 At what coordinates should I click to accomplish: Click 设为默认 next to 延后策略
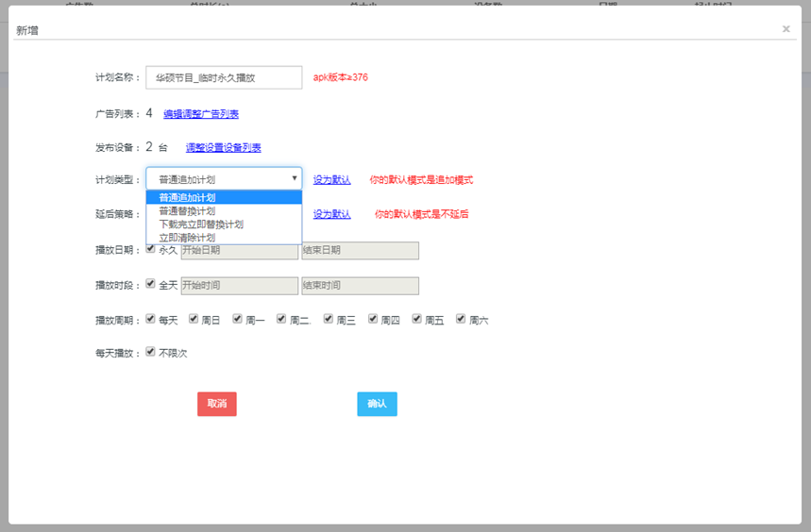point(331,214)
